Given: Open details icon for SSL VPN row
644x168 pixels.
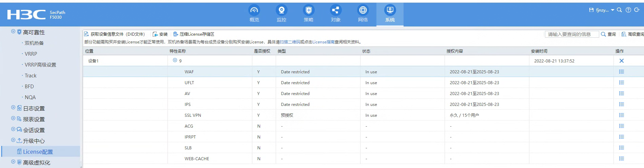Looking at the screenshot, I should [621, 115].
